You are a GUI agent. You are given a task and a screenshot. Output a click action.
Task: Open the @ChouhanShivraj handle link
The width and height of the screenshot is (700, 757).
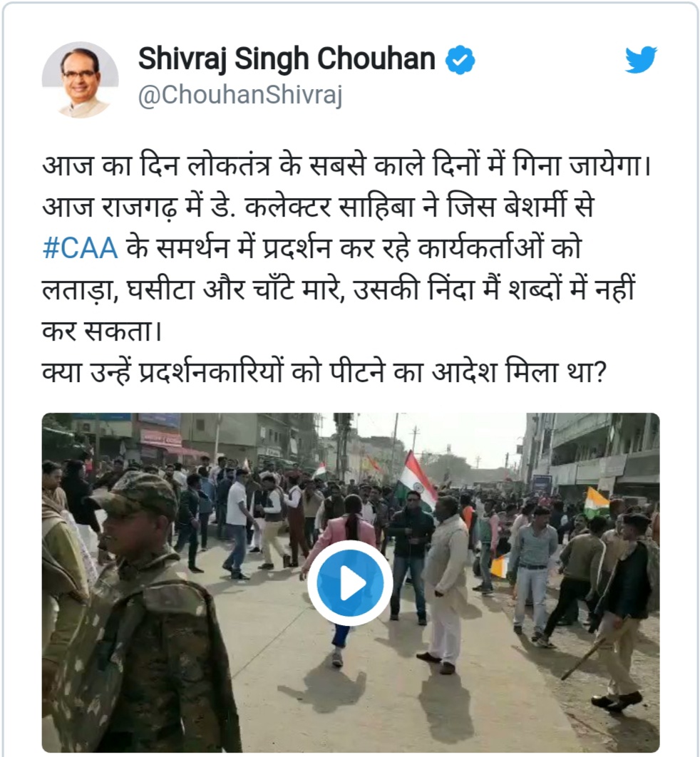click(240, 95)
